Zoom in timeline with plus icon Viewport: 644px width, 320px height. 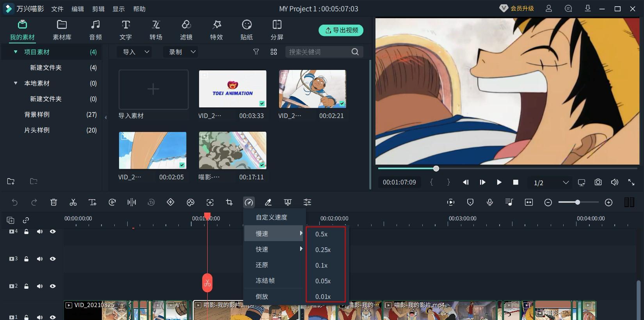click(608, 202)
